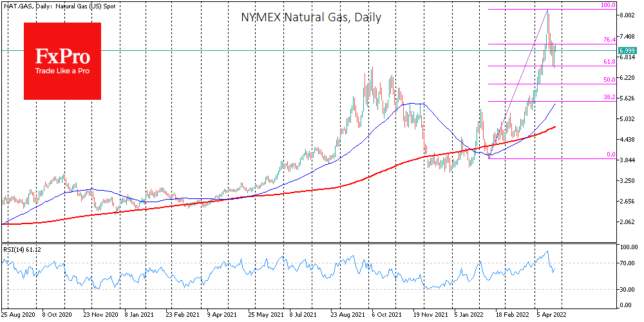
Task: Click the 3.250 price axis value
Action: coord(627,181)
